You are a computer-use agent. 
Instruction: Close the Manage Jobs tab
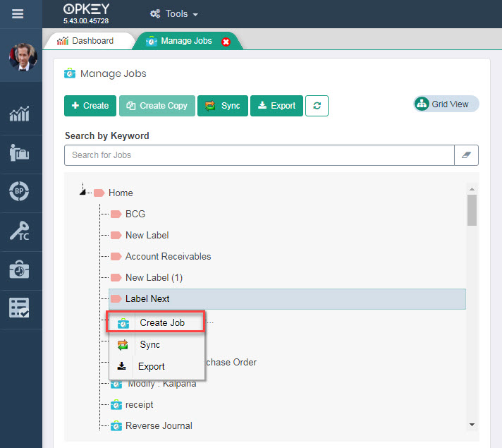(x=226, y=42)
